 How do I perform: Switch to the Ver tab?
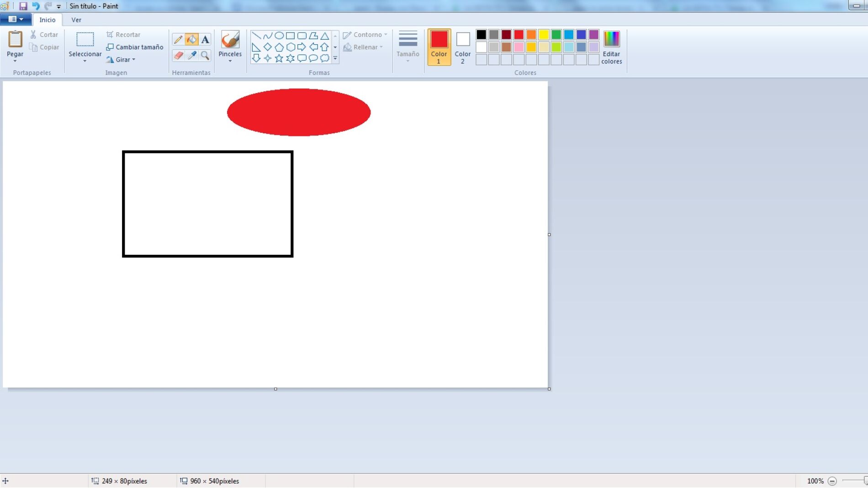click(76, 20)
